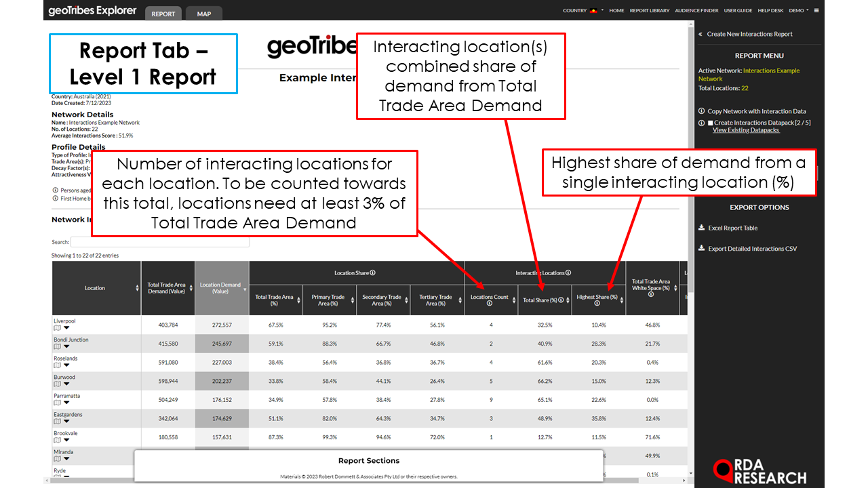Open the map icon under Roselands
Viewport: 868px width, 488px height.
pyautogui.click(x=57, y=365)
